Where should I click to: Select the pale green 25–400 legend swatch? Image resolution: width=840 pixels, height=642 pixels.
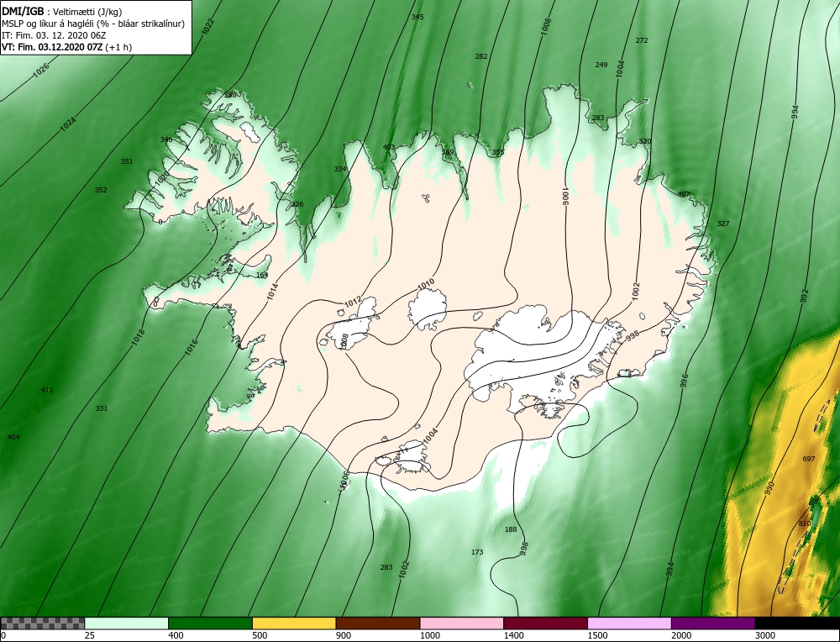[127, 624]
